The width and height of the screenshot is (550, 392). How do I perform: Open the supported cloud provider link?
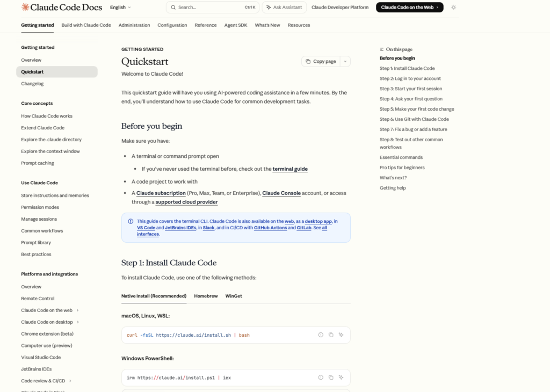186,202
